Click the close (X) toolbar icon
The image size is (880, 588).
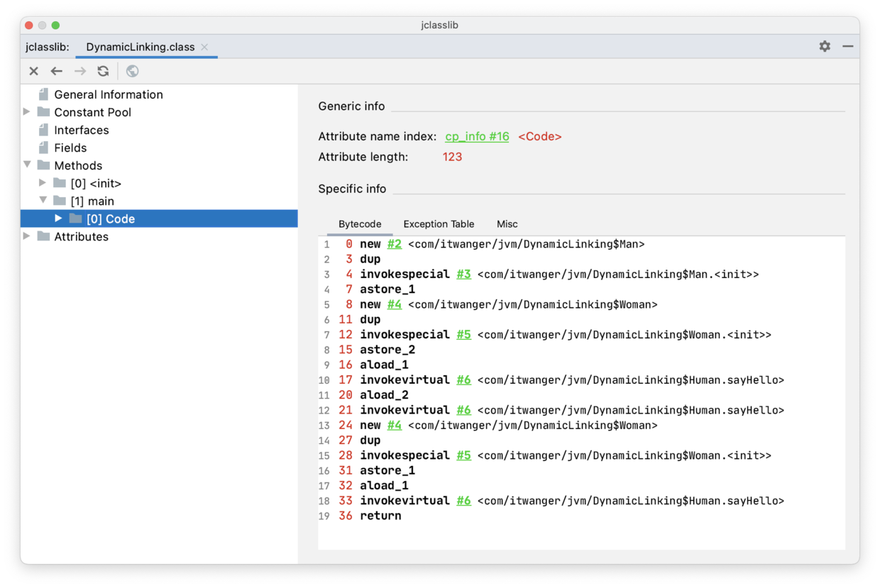33,71
